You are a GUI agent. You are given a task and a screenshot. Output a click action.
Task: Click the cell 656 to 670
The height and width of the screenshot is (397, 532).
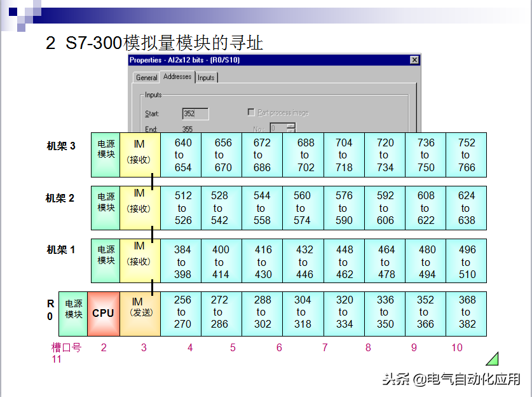[222, 155]
